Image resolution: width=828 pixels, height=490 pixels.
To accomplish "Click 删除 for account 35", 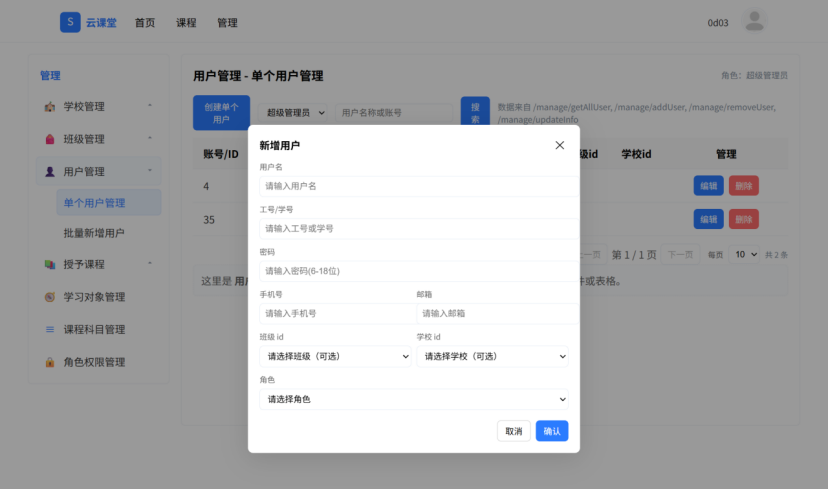I will point(744,219).
